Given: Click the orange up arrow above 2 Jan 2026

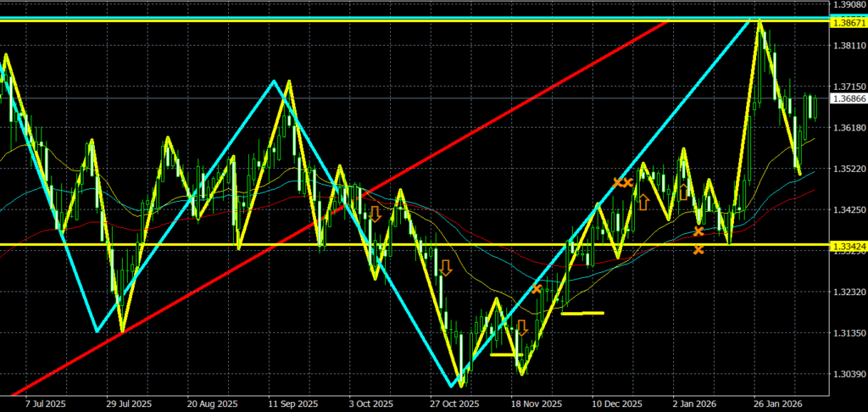Looking at the screenshot, I should coord(685,192).
